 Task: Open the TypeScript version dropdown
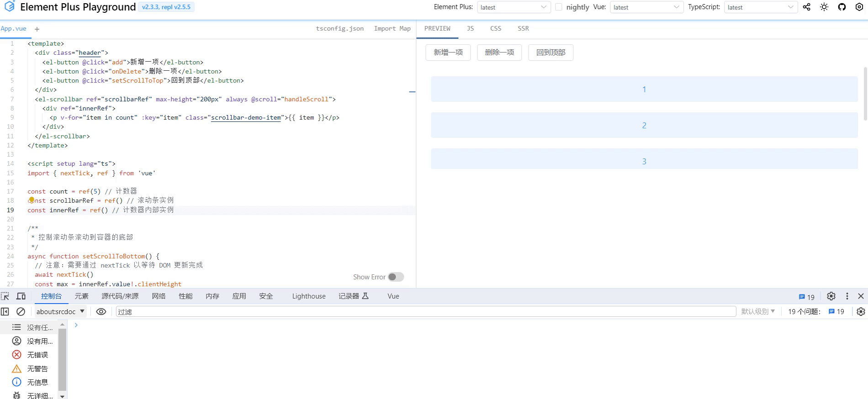(x=761, y=7)
